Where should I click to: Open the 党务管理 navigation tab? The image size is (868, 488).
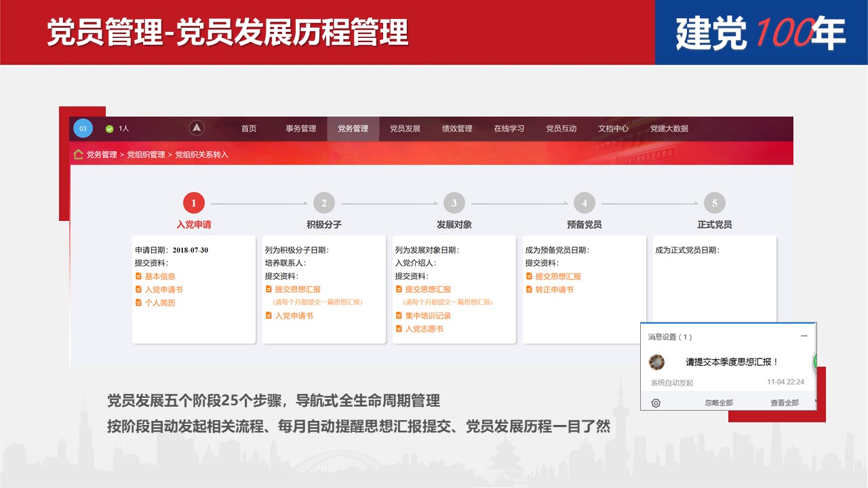point(353,129)
